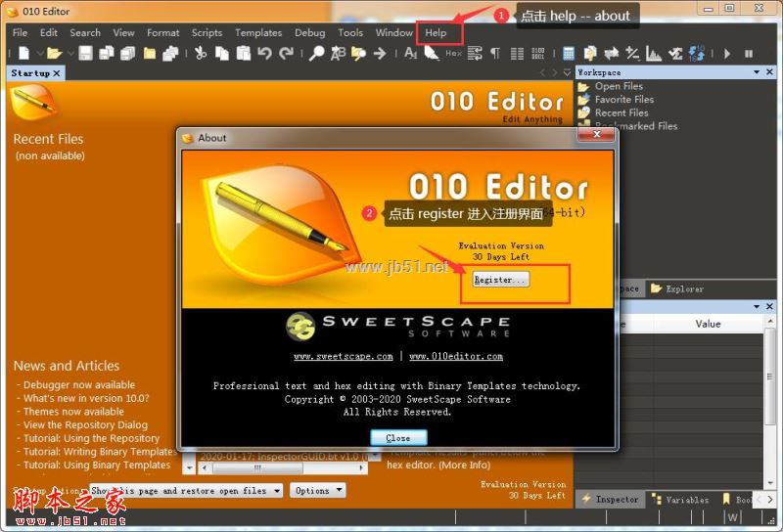Open 'View the Repository Dialog' link
This screenshot has height=532, width=783.
click(x=85, y=425)
